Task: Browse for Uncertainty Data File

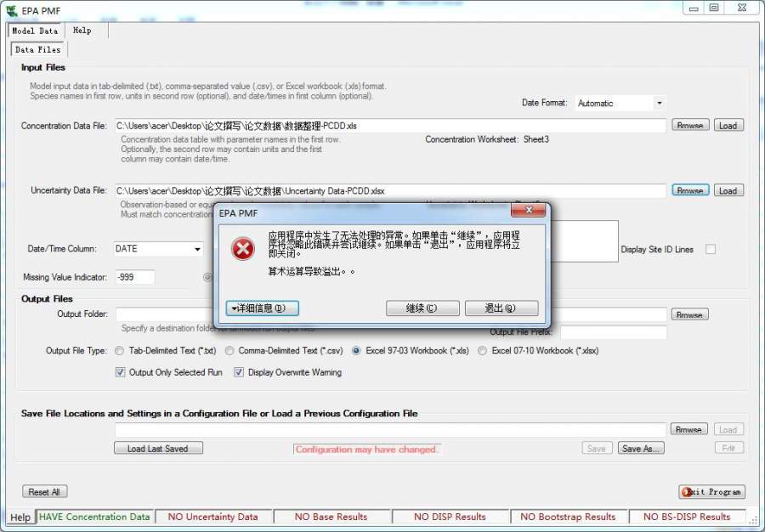Action: pyautogui.click(x=690, y=190)
